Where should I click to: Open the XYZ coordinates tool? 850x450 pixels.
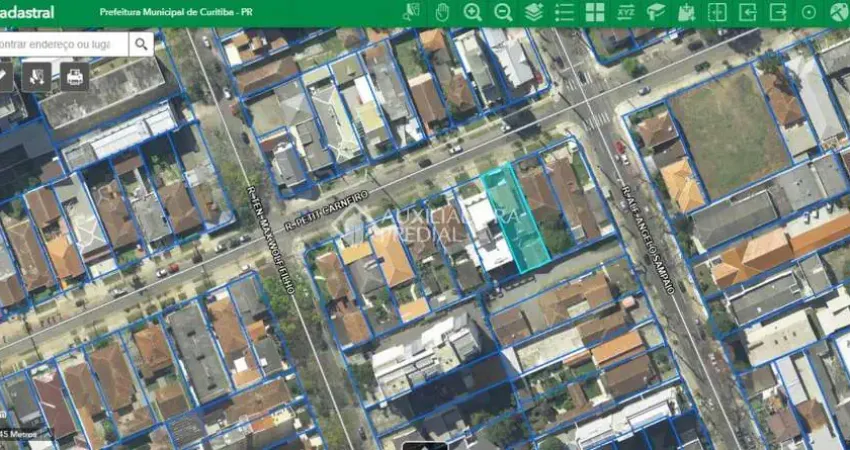(x=625, y=13)
